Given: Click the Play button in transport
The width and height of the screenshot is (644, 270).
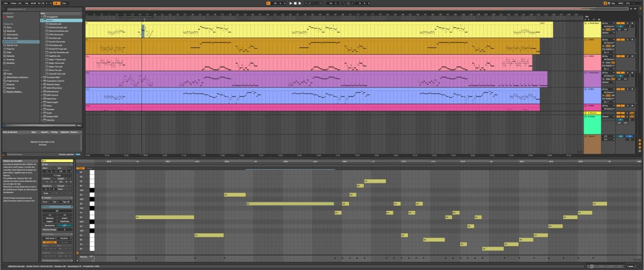Looking at the screenshot, I should click(x=291, y=3).
